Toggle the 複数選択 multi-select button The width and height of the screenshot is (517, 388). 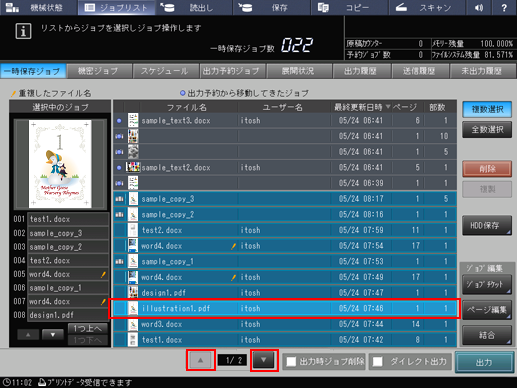[x=487, y=109]
